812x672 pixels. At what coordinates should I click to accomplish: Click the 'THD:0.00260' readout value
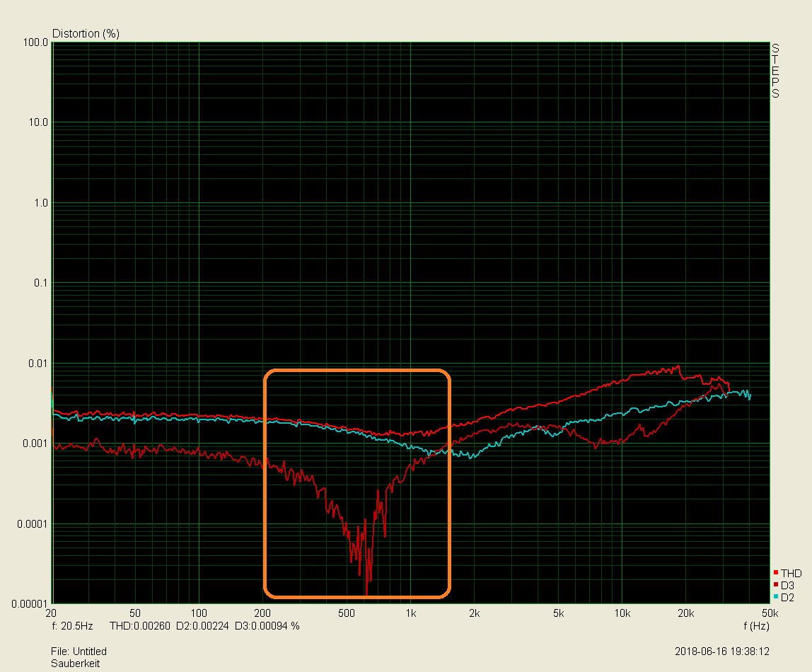click(x=140, y=626)
